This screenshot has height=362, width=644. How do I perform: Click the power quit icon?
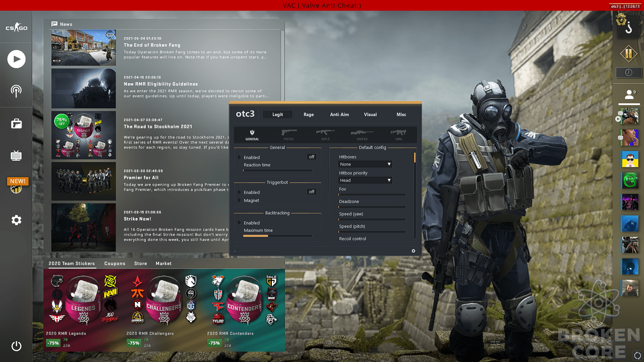16,346
